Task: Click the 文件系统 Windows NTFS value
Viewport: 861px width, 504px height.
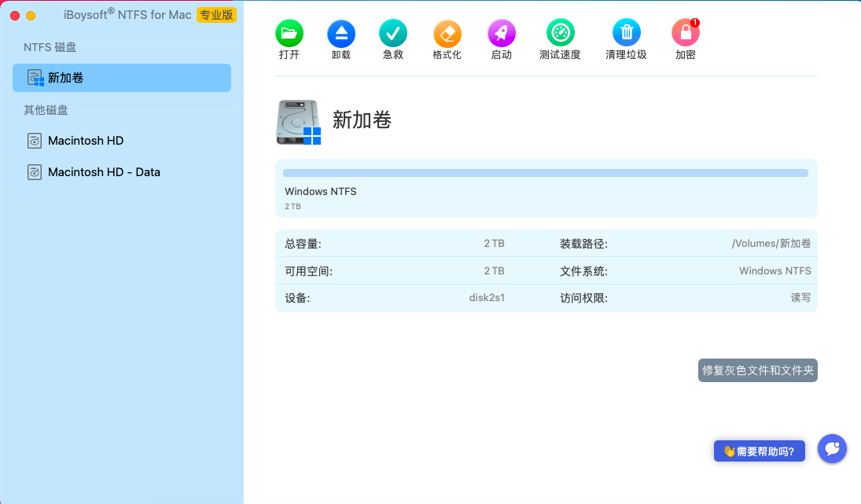Action: [775, 270]
